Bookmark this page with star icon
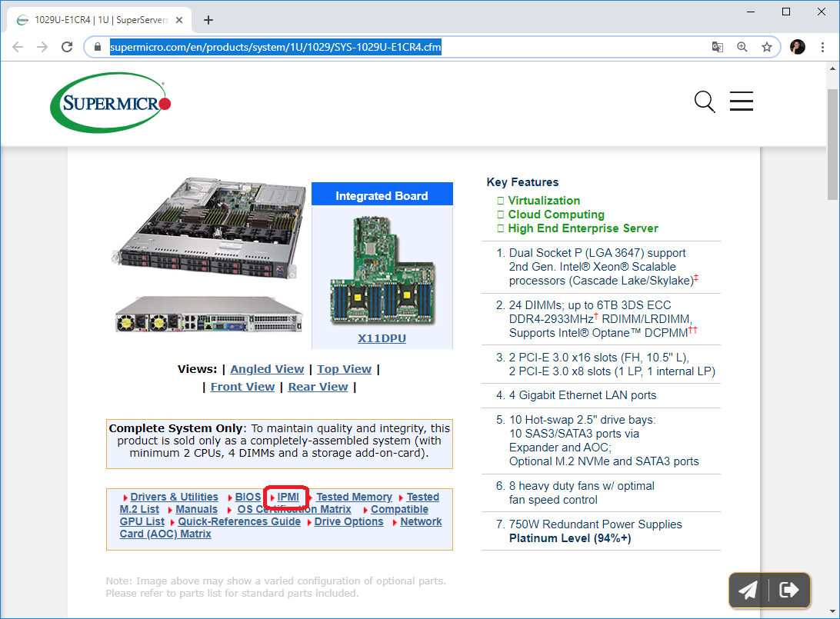Image resolution: width=840 pixels, height=619 pixels. point(767,47)
